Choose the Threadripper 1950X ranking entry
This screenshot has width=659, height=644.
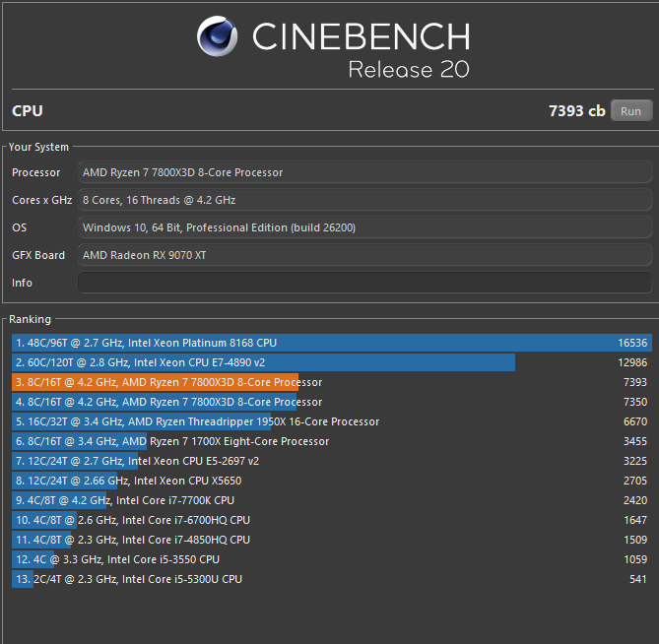coord(331,421)
